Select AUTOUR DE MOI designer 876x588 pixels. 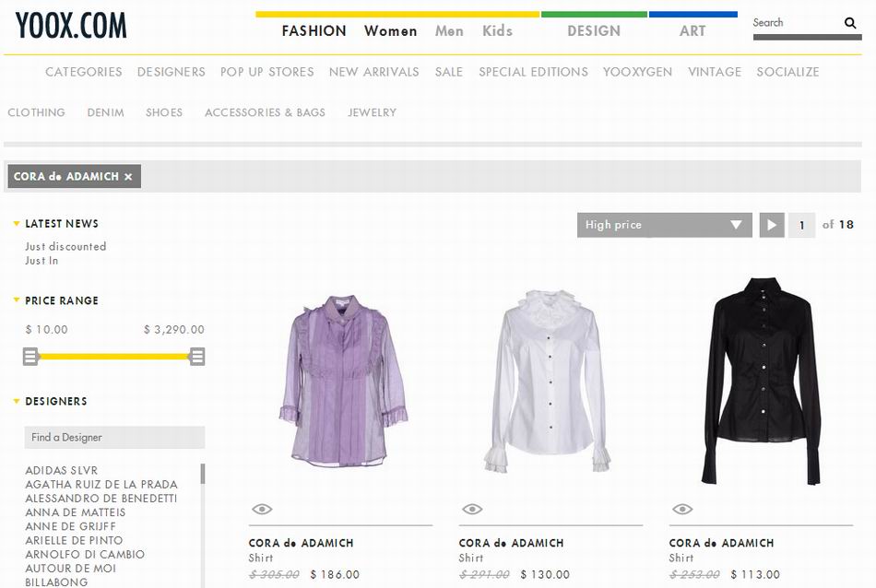[x=70, y=568]
